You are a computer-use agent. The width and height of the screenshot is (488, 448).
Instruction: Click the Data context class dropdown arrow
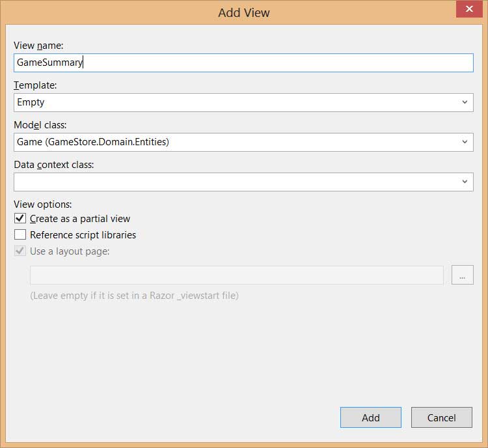click(x=465, y=182)
